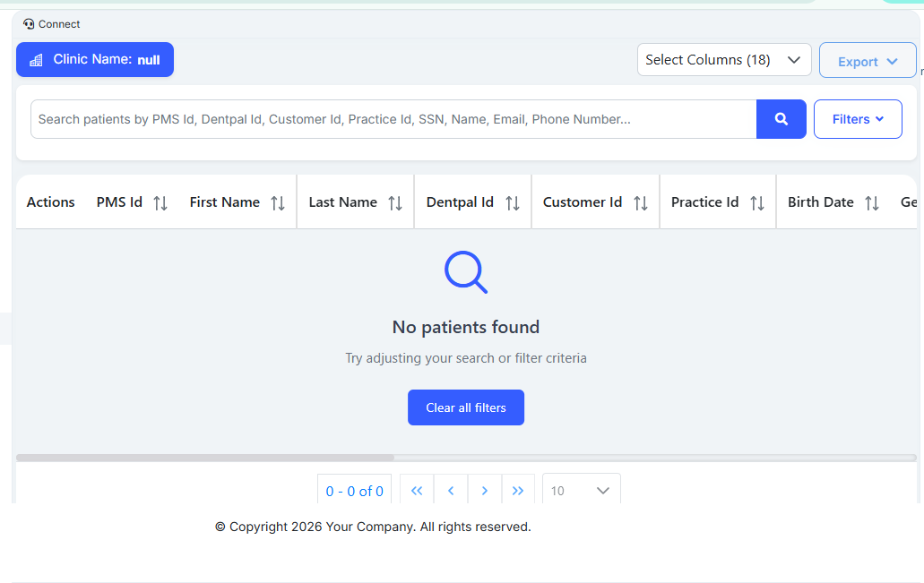Sort by First Name column icon
This screenshot has width=924, height=583.
[x=278, y=203]
